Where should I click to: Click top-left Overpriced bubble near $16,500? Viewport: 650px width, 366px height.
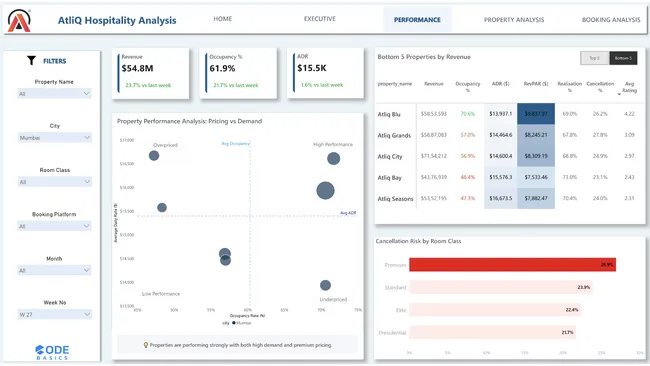[154, 156]
